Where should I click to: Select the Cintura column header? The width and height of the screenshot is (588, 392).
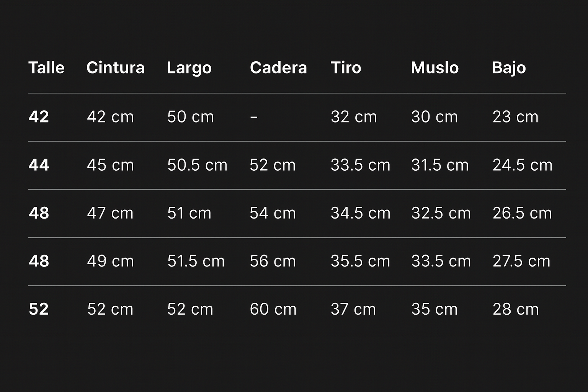(x=115, y=68)
